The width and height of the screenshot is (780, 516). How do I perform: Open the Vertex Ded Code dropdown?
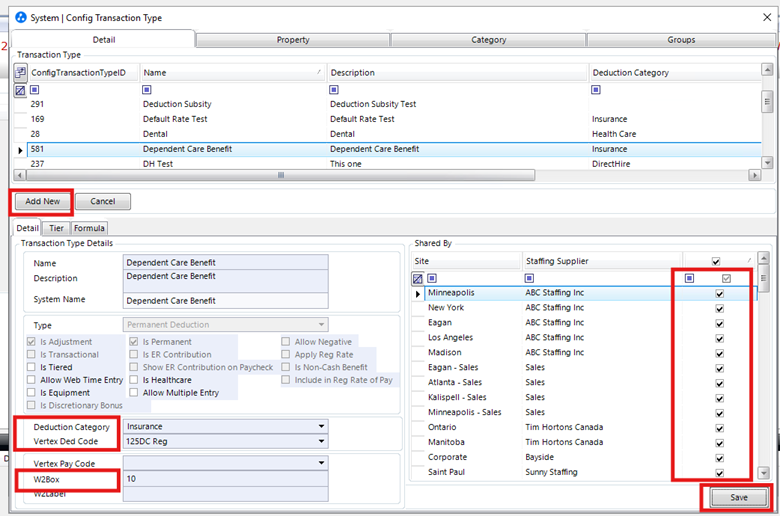(321, 441)
